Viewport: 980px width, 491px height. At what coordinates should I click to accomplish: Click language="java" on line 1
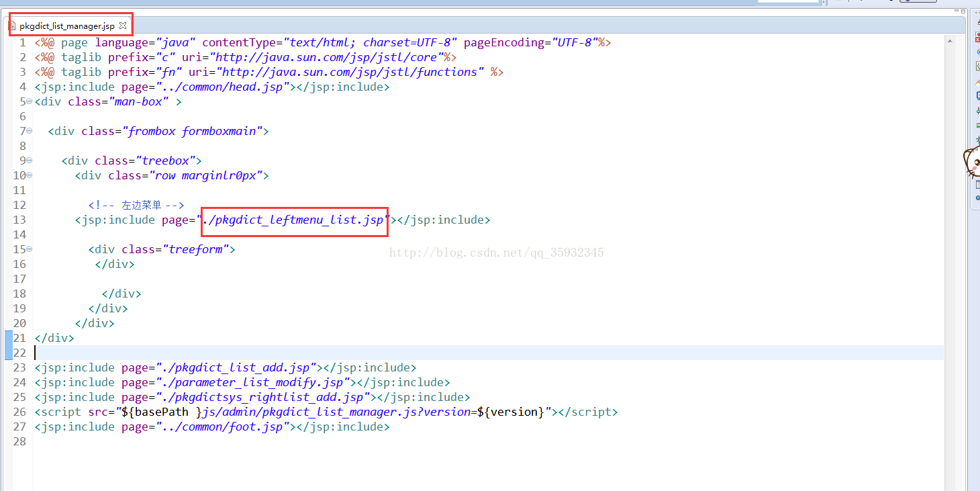pos(145,42)
